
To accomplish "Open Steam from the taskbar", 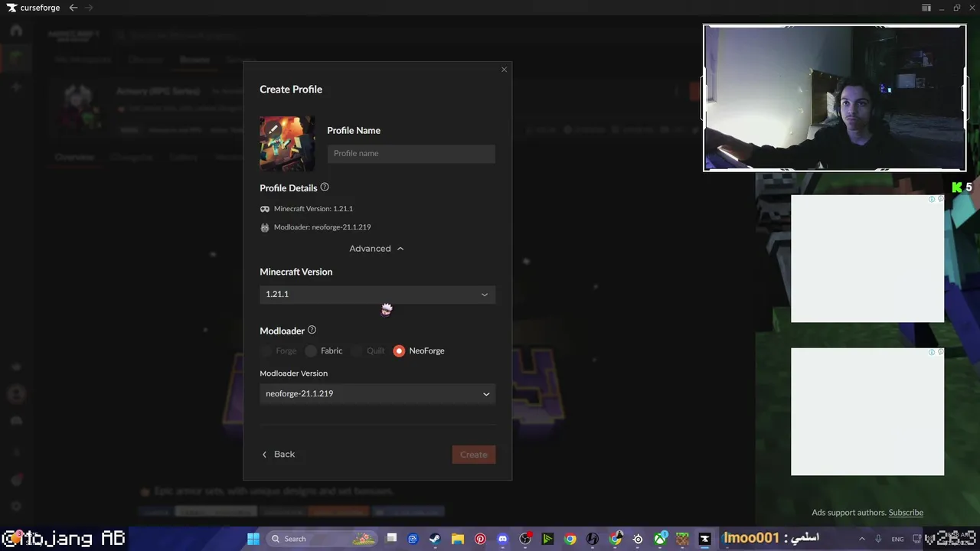I will click(x=435, y=539).
